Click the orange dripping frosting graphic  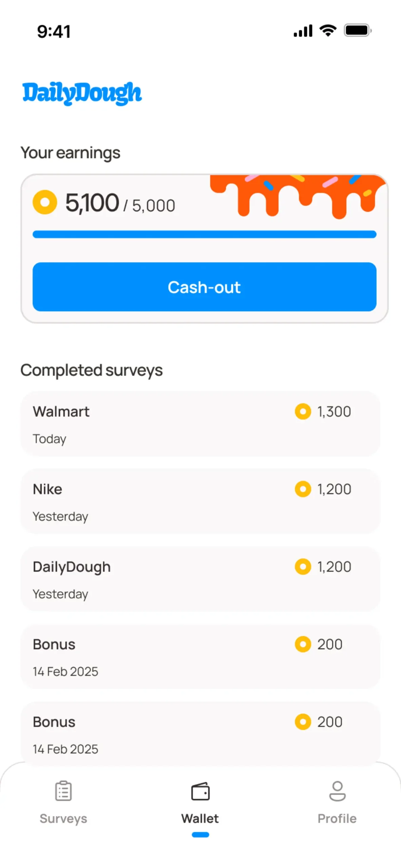click(298, 196)
